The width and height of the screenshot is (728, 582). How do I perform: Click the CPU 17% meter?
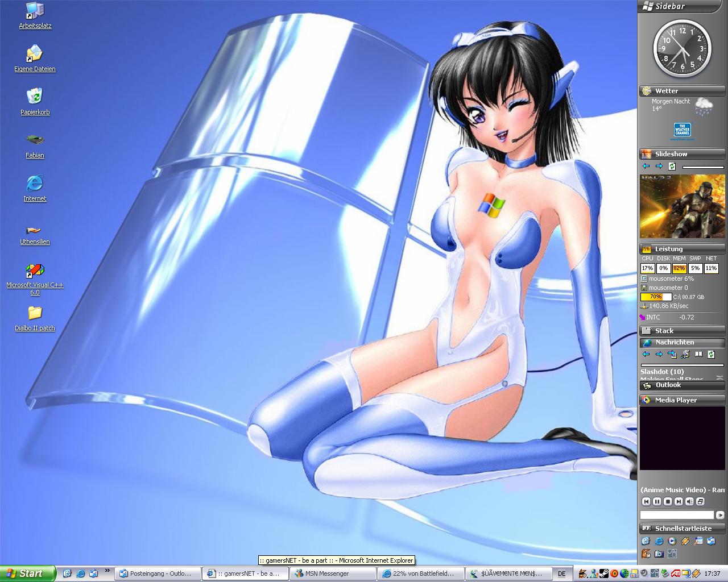(647, 268)
